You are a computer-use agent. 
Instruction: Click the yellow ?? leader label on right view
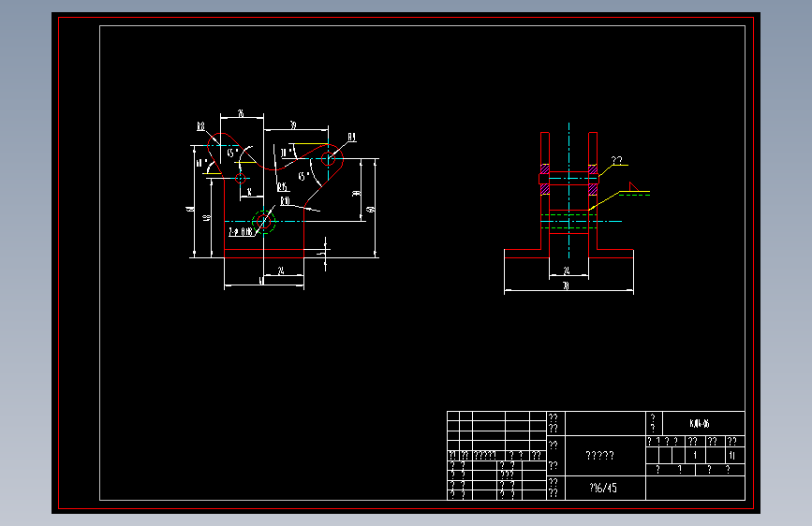tap(617, 160)
